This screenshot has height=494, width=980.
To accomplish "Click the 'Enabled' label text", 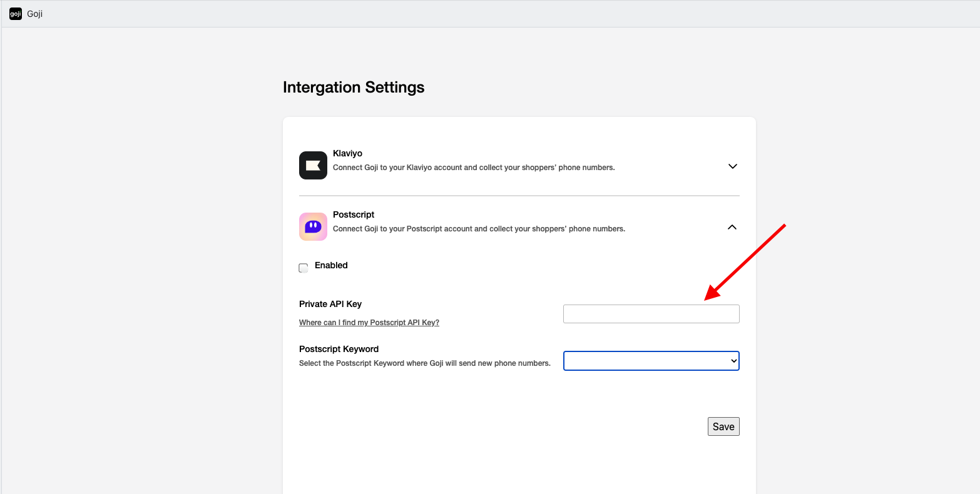I will pyautogui.click(x=331, y=265).
